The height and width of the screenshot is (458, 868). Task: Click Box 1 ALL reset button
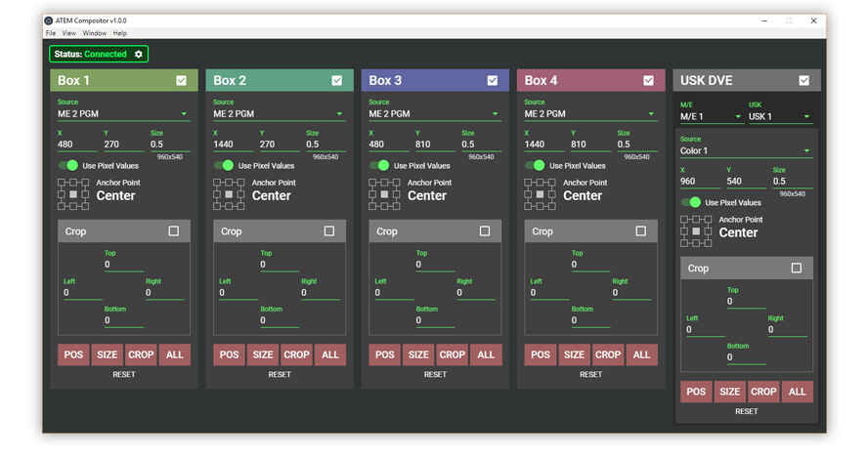pyautogui.click(x=174, y=354)
